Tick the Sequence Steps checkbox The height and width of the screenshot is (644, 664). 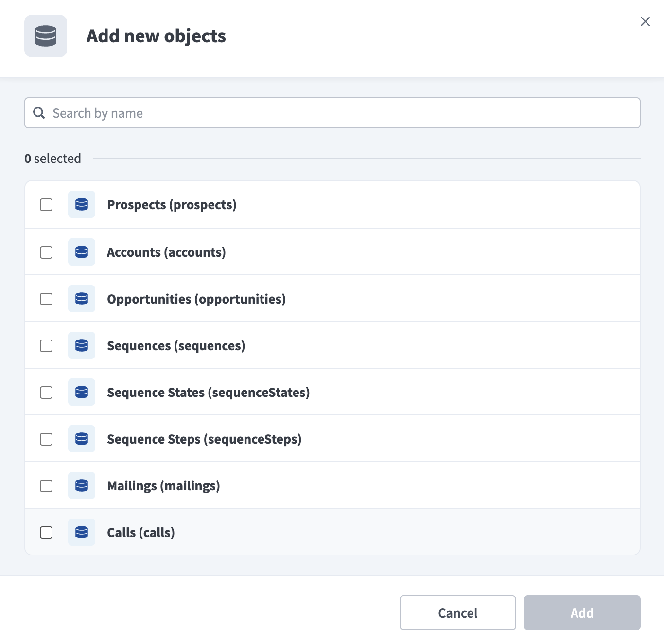coord(46,439)
